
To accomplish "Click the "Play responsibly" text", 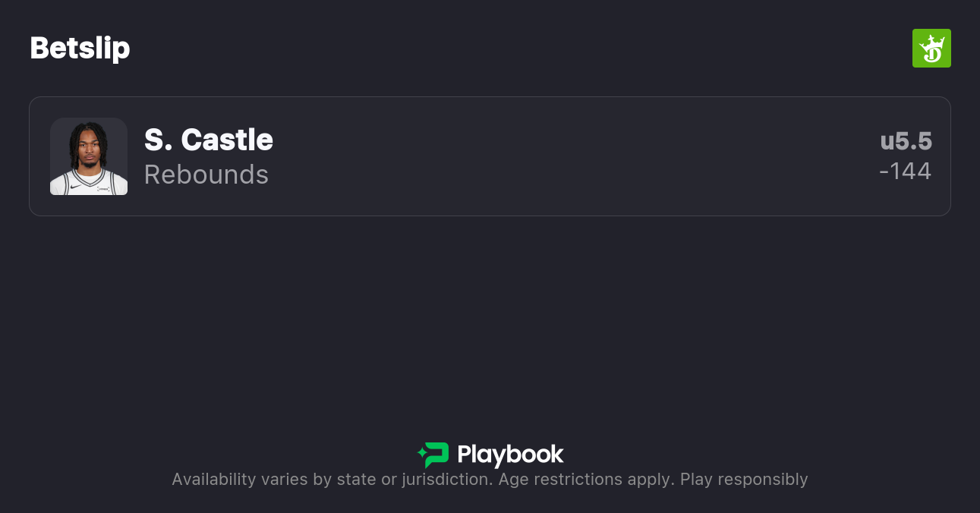I will pyautogui.click(x=744, y=480).
